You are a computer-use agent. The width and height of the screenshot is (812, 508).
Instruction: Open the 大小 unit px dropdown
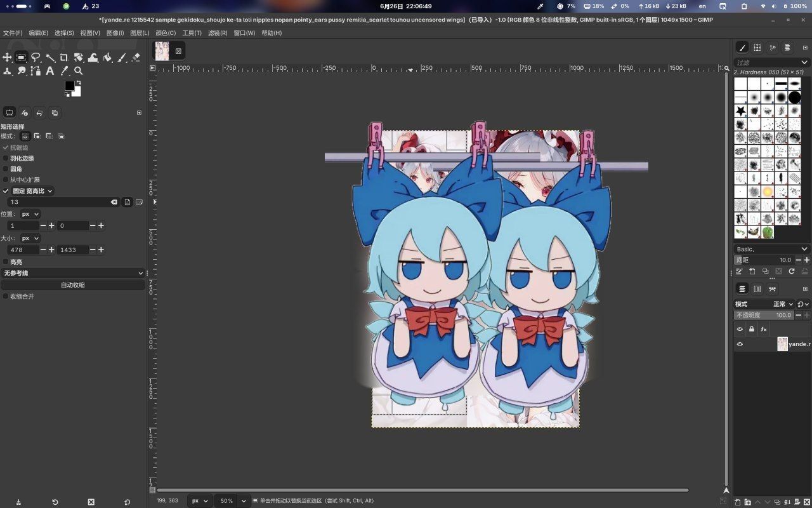point(30,238)
